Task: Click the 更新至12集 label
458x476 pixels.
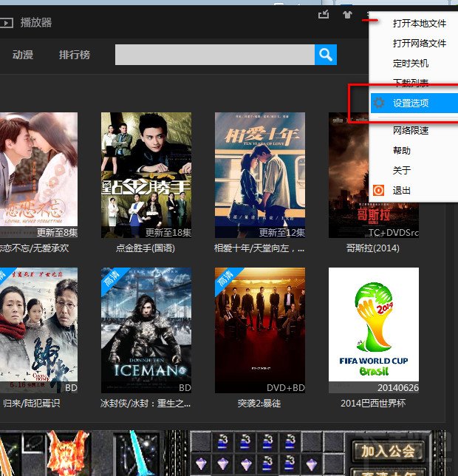Action: click(282, 233)
